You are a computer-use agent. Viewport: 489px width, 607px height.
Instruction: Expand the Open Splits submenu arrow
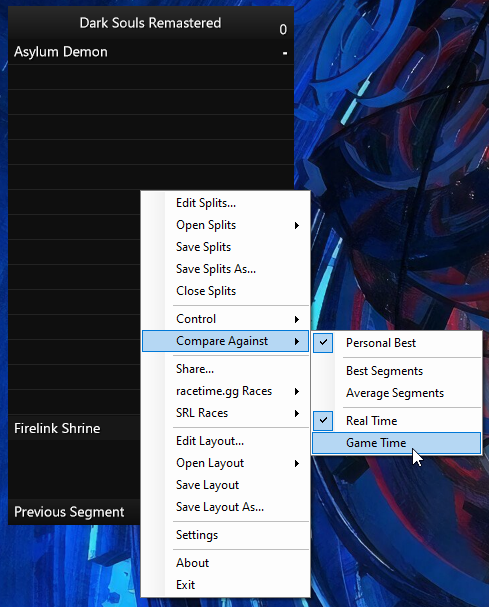point(297,225)
